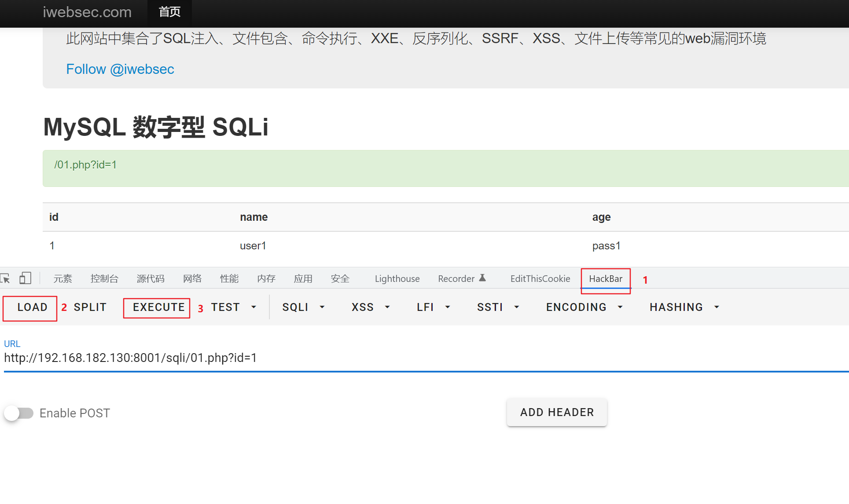Toggle the Enable POST switch

point(19,413)
